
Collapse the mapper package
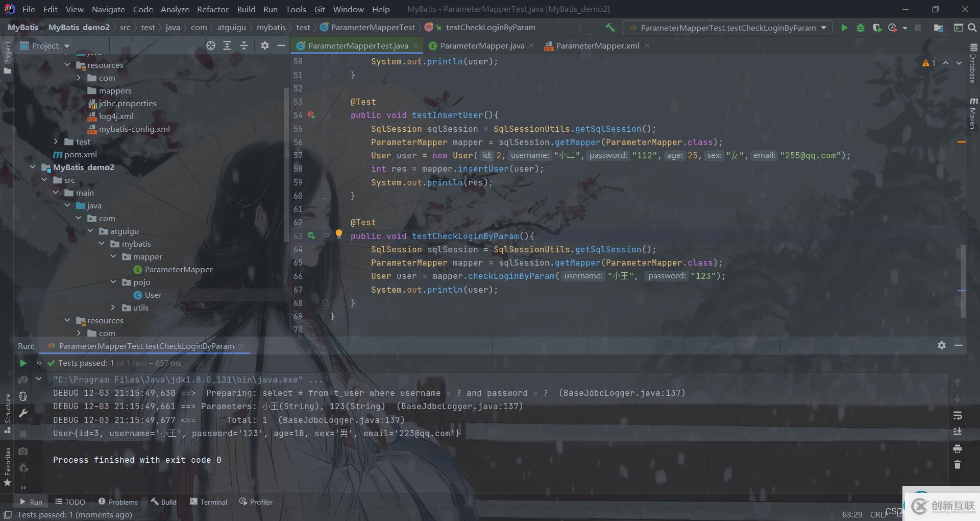pos(113,256)
